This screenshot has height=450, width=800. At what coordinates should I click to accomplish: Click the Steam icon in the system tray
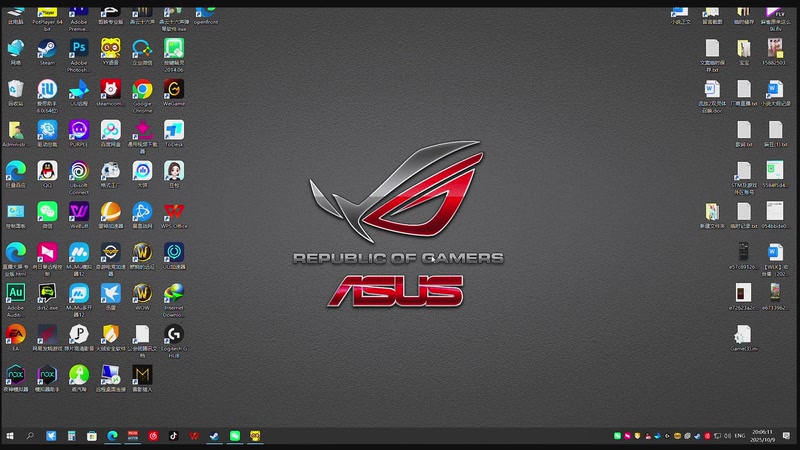[697, 436]
